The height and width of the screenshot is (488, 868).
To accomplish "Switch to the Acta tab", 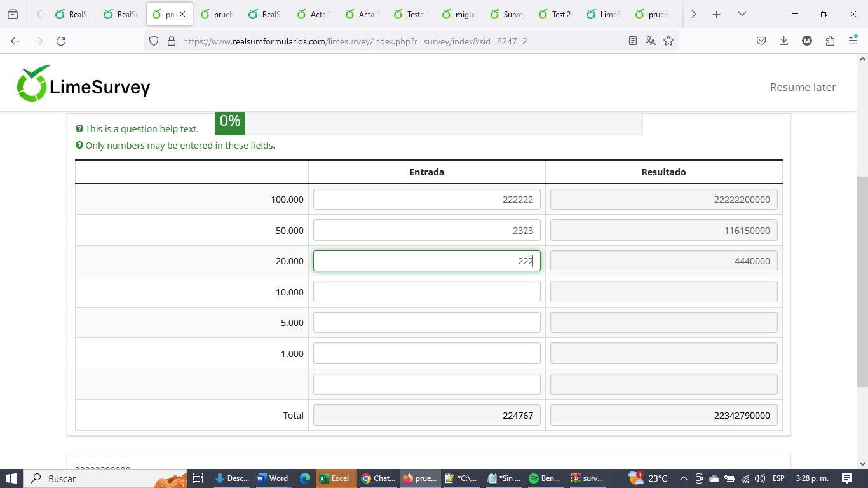I will pyautogui.click(x=313, y=14).
